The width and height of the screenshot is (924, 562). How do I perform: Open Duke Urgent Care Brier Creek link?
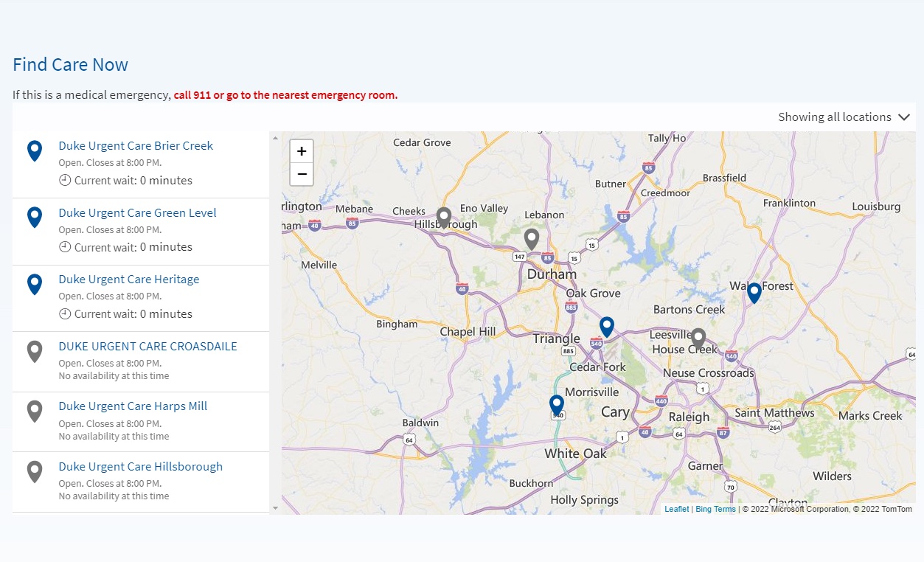(136, 146)
